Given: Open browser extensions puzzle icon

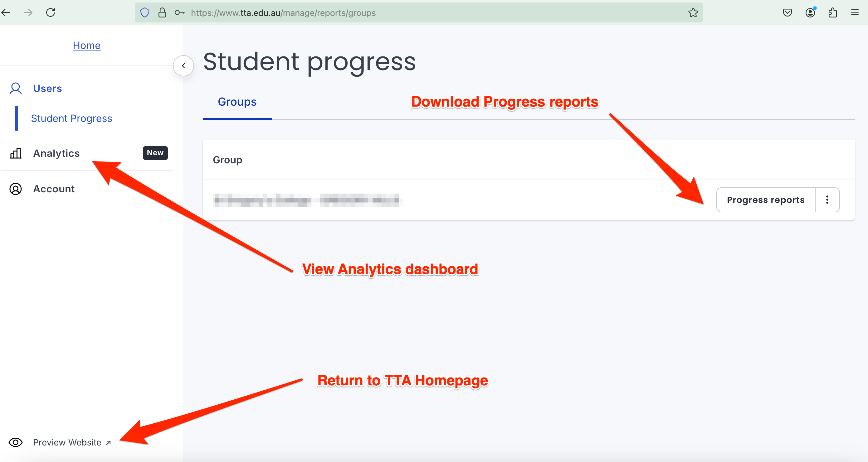Looking at the screenshot, I should pos(832,13).
